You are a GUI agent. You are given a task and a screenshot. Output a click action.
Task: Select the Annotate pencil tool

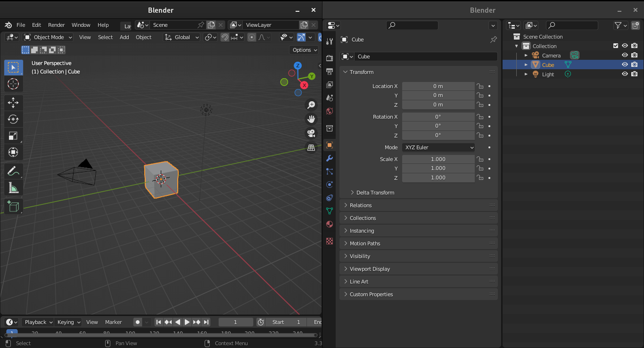click(13, 171)
